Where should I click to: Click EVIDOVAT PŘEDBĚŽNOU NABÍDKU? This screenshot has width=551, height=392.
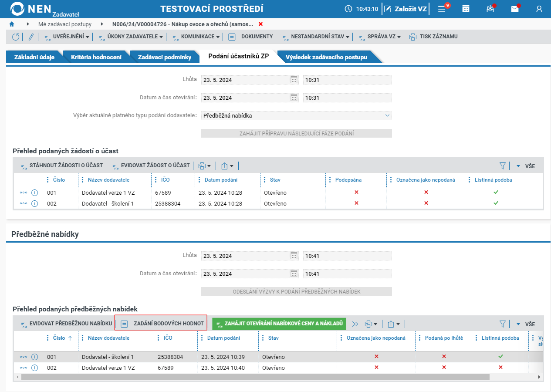click(x=66, y=324)
